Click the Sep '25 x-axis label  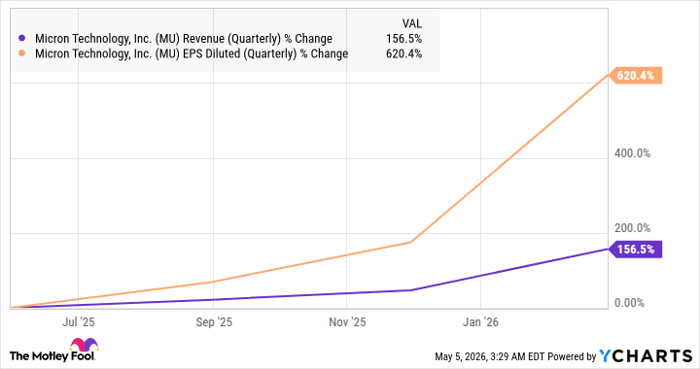pyautogui.click(x=214, y=322)
